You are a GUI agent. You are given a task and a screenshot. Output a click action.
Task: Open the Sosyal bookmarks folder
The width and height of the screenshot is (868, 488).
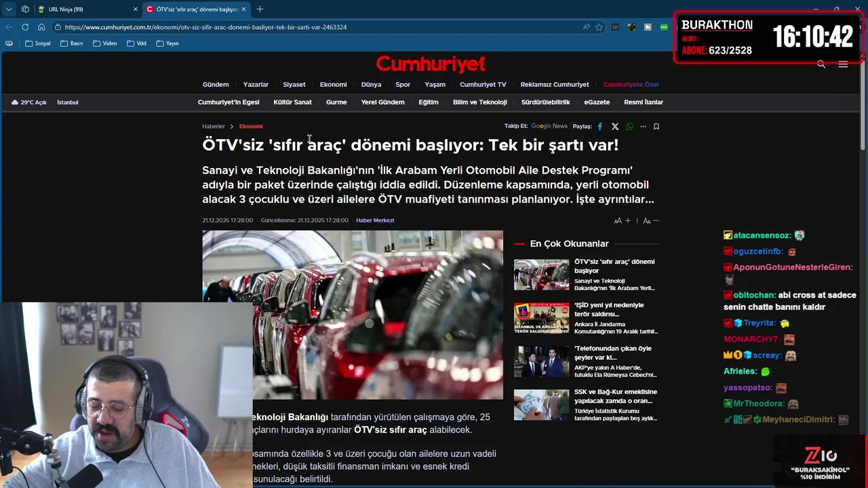point(38,43)
